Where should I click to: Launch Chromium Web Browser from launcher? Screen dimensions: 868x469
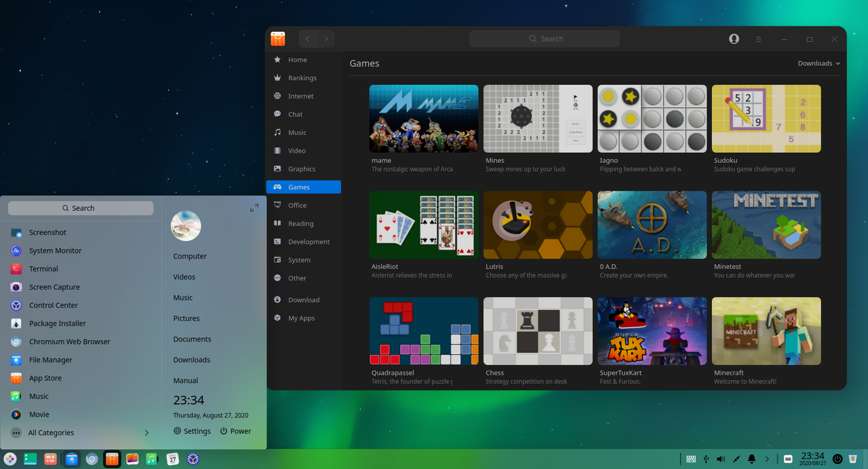[x=81, y=342]
